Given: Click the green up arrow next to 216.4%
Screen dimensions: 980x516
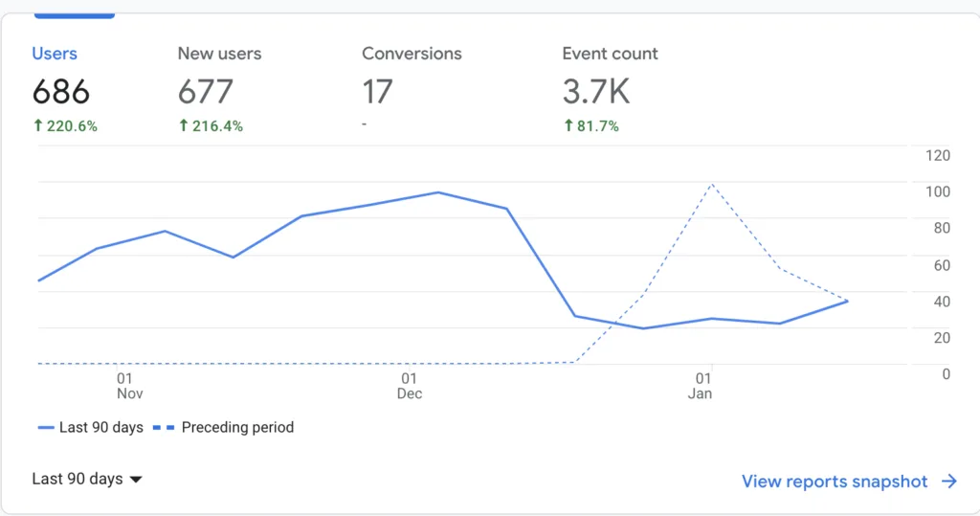Looking at the screenshot, I should tap(183, 125).
